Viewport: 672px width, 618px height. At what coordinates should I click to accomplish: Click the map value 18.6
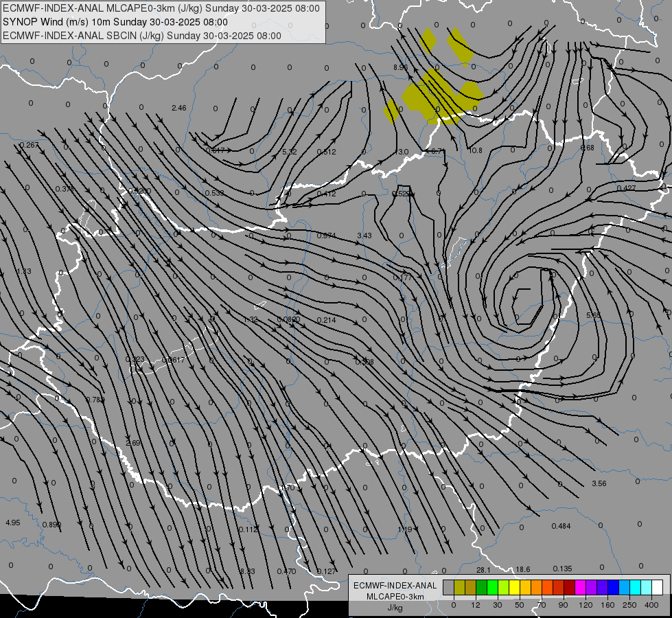pyautogui.click(x=523, y=569)
